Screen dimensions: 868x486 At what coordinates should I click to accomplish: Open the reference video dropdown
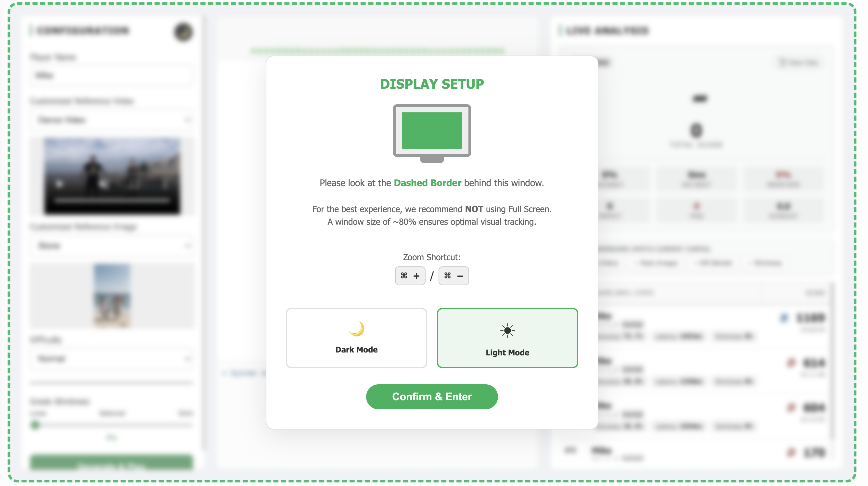(x=112, y=120)
